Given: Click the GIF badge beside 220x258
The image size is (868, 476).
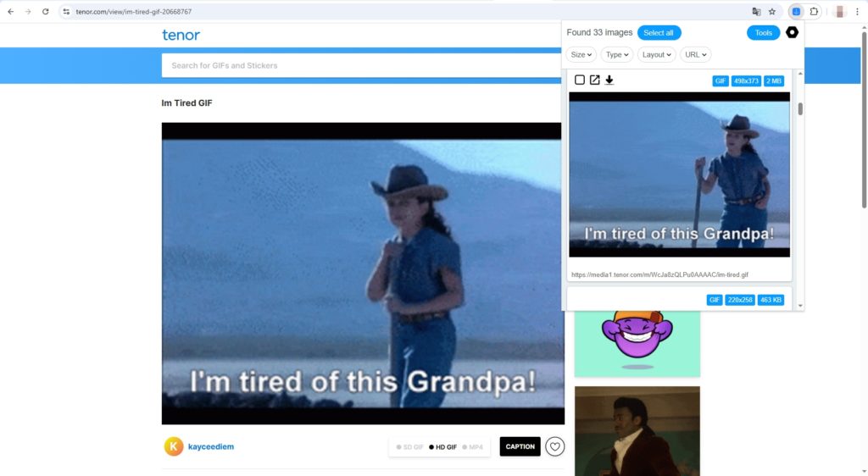Looking at the screenshot, I should click(x=715, y=300).
